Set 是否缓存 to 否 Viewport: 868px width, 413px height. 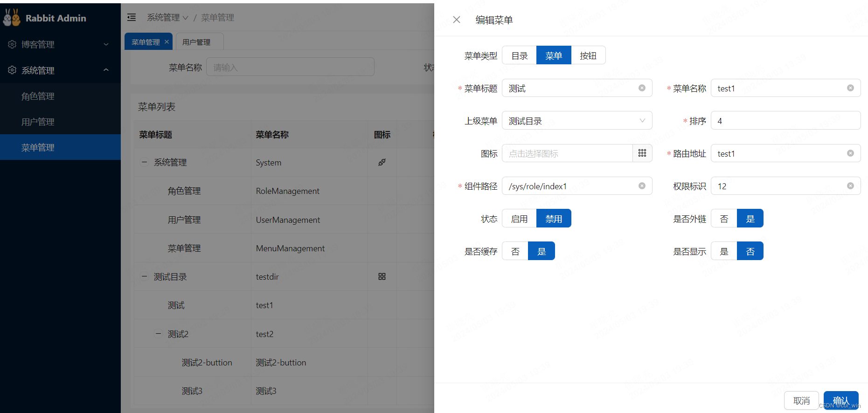515,251
